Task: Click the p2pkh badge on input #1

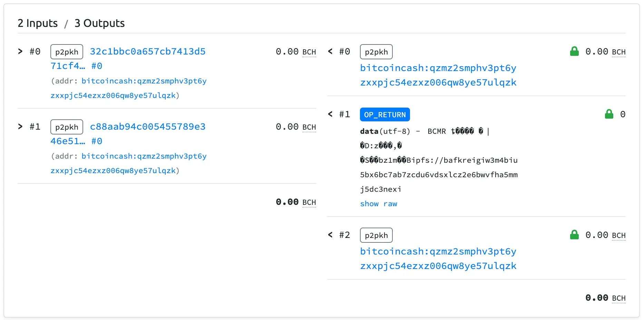Action: click(x=67, y=127)
